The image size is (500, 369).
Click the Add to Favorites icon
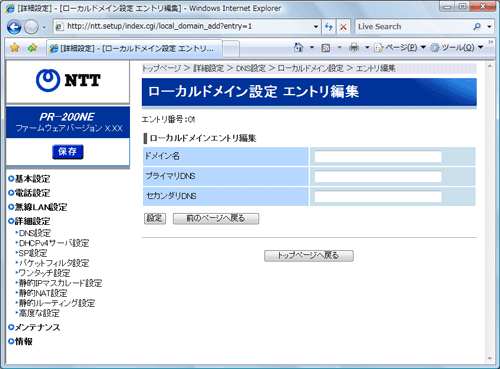click(32, 48)
